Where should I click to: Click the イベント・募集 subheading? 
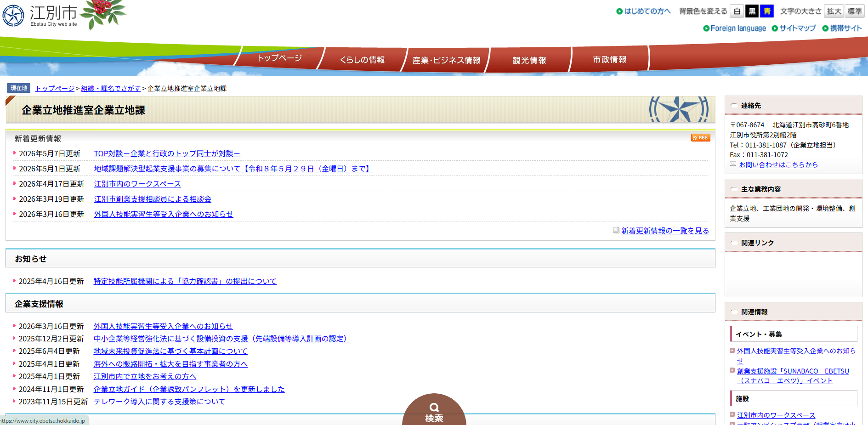point(759,334)
